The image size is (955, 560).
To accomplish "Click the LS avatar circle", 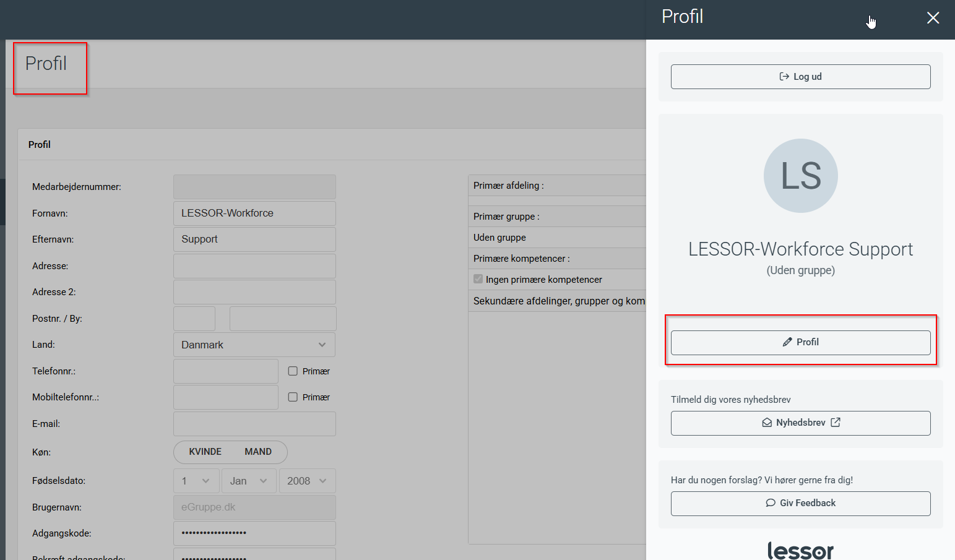I will click(800, 176).
